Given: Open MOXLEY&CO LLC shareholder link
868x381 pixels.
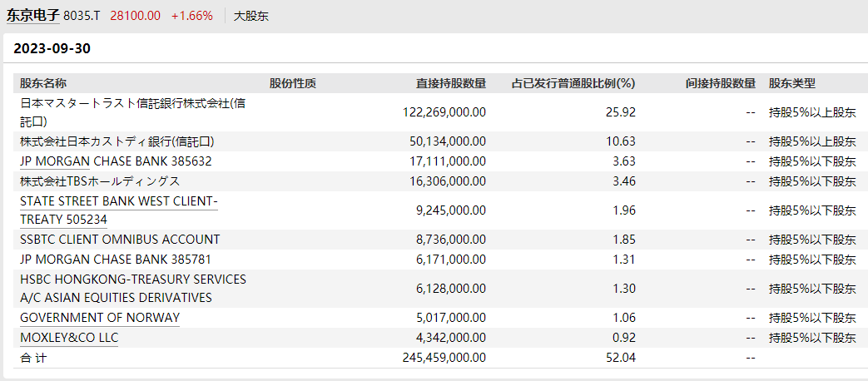Looking at the screenshot, I should point(69,338).
